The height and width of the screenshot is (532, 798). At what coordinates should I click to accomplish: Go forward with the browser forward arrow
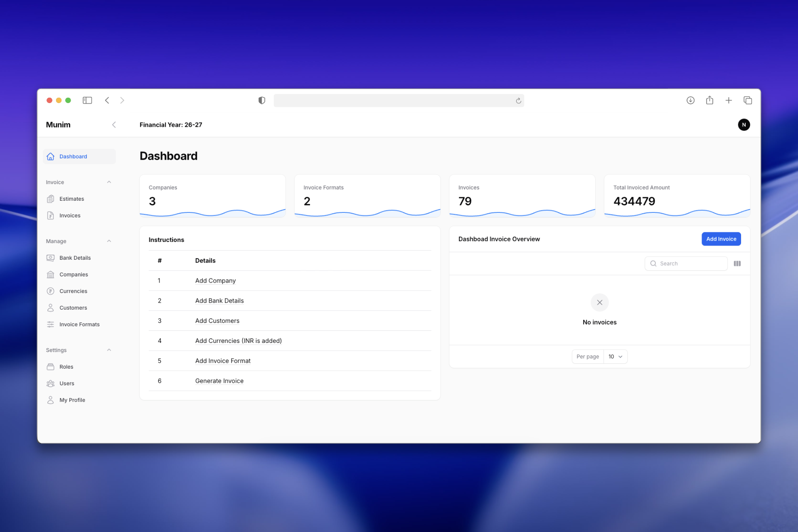point(122,100)
